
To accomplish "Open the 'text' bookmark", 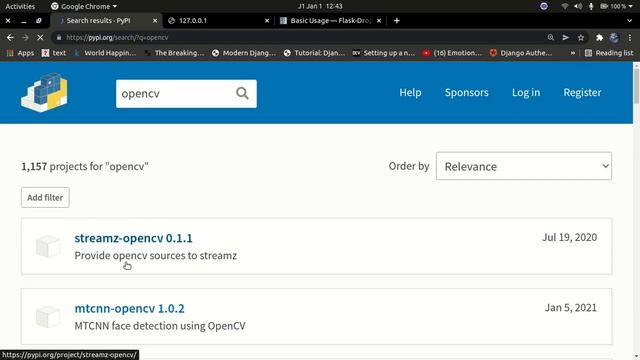I will pos(53,53).
